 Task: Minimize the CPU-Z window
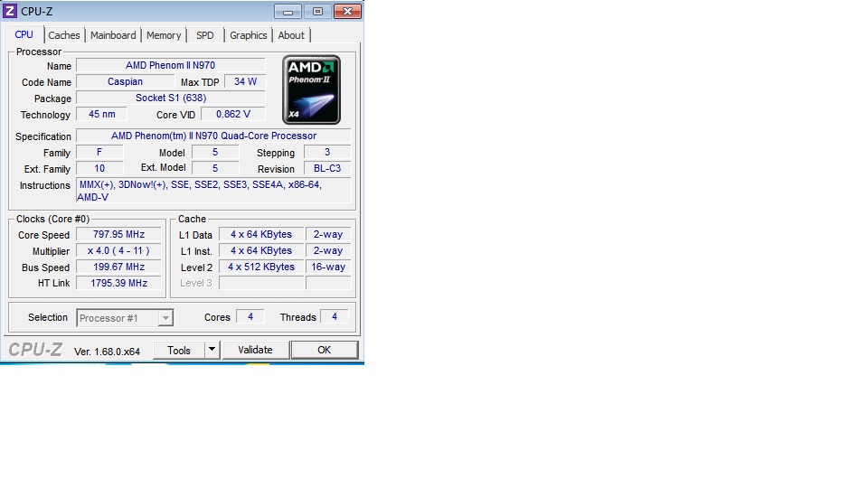coord(288,11)
